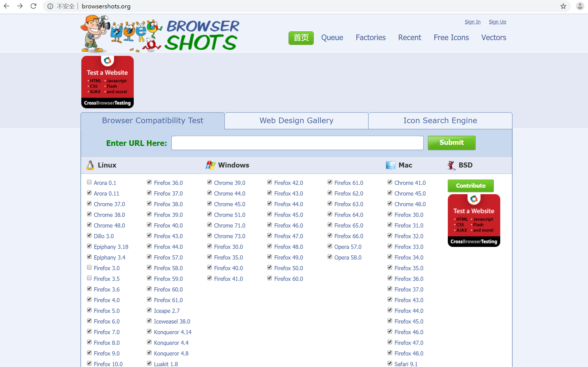Viewport: 588px width, 367px height.
Task: Switch to Icon Search Engine tab
Action: pos(440,121)
